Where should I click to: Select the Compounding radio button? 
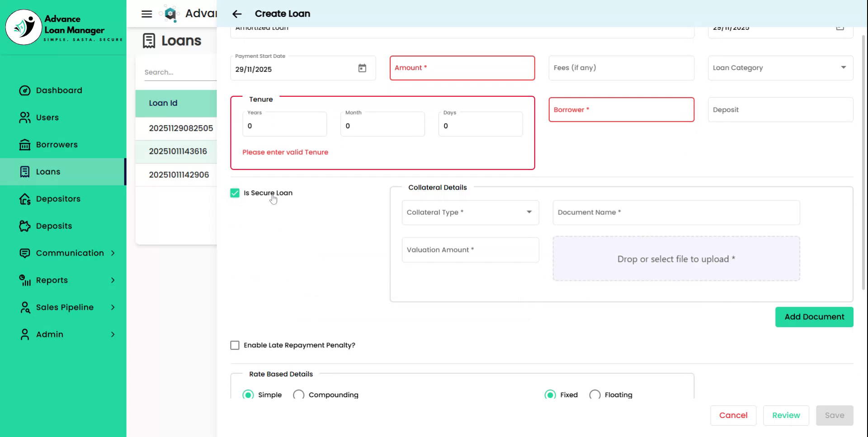pyautogui.click(x=298, y=394)
